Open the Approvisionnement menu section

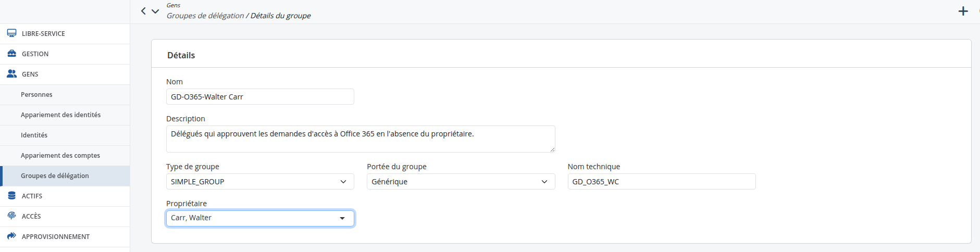pos(65,236)
